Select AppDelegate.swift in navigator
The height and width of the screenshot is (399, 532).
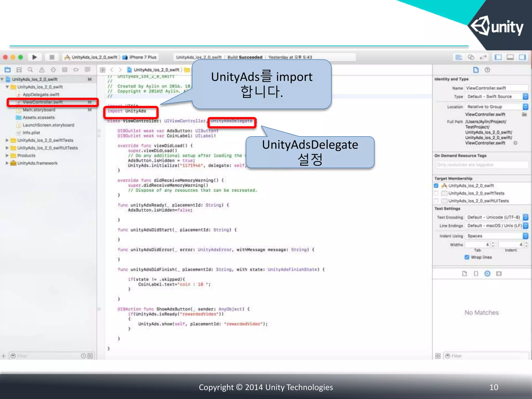[x=41, y=95]
